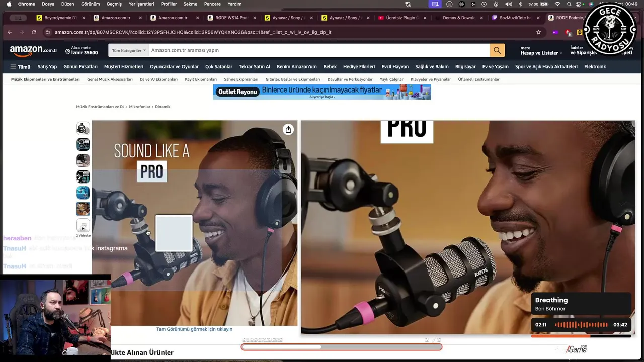644x362 pixels.
Task: Select the second product thumbnail
Action: [83, 145]
